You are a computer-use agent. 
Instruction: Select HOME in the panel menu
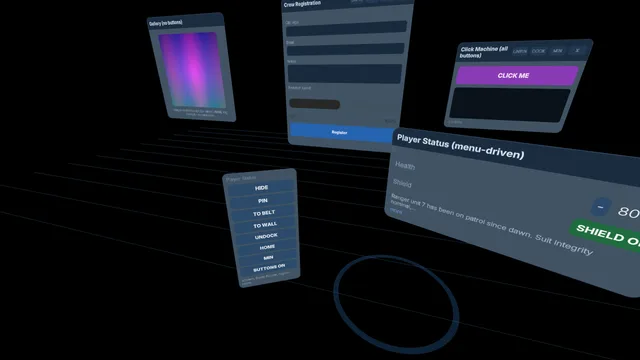(267, 247)
